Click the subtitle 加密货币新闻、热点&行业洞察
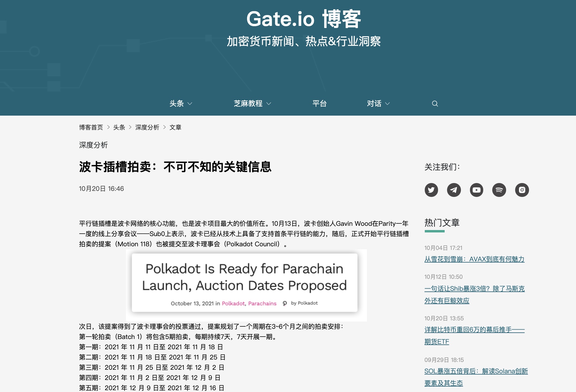 [x=304, y=42]
